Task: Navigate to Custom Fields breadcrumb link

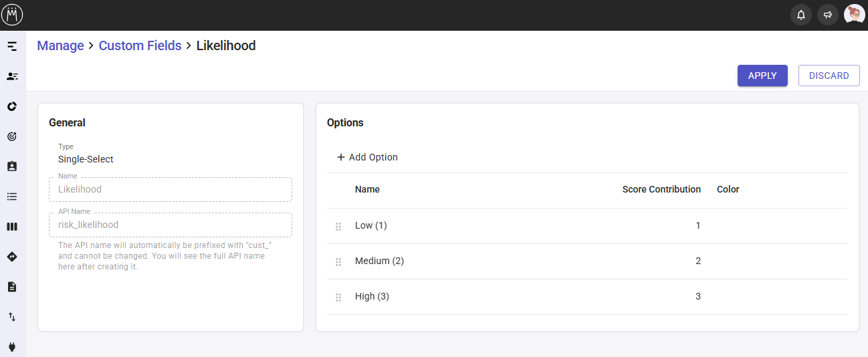Action: (x=140, y=45)
